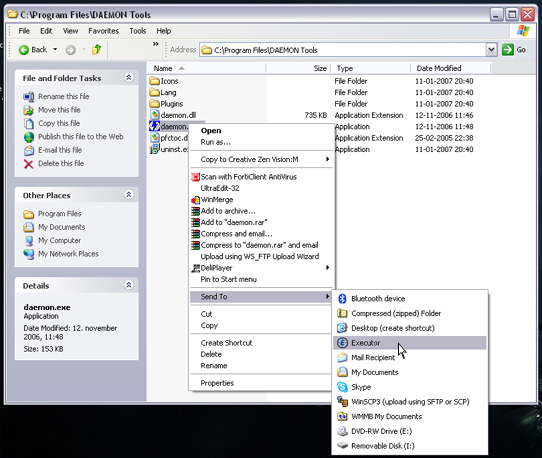Click the WMMB My Documents icon
Viewport: 542px width, 458px height.
(342, 416)
